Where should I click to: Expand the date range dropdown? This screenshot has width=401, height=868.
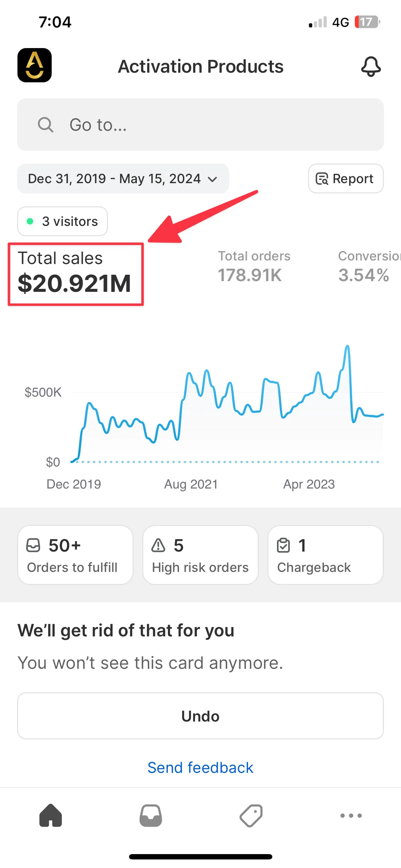[123, 179]
